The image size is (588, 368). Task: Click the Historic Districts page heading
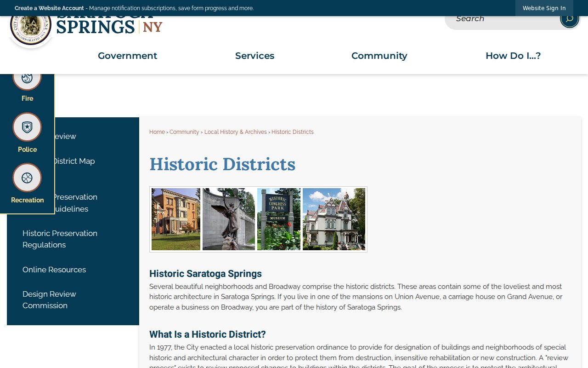tap(222, 164)
